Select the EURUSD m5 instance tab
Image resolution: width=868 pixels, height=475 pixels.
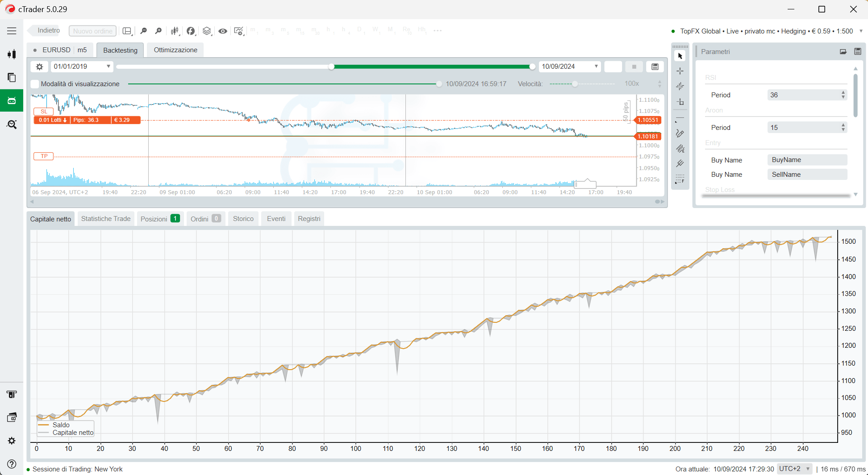pos(60,50)
